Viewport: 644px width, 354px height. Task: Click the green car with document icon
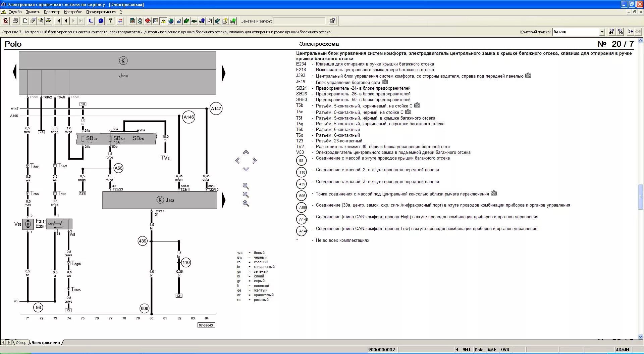(x=233, y=21)
